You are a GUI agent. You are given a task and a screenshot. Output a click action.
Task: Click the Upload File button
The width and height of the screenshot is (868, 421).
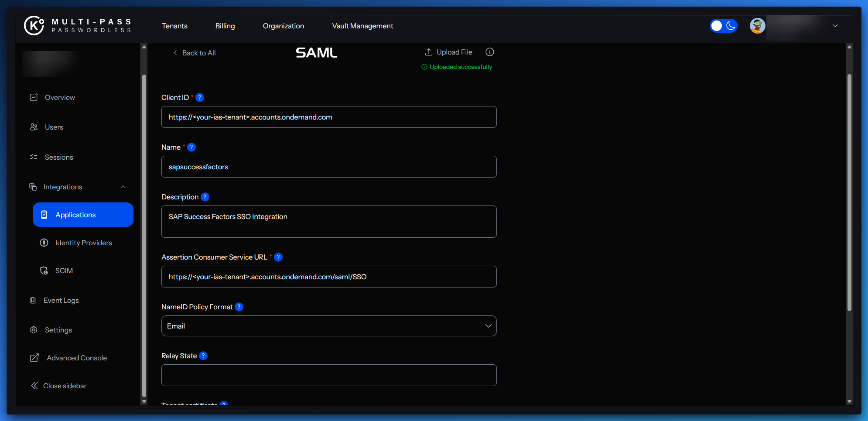[x=449, y=52]
